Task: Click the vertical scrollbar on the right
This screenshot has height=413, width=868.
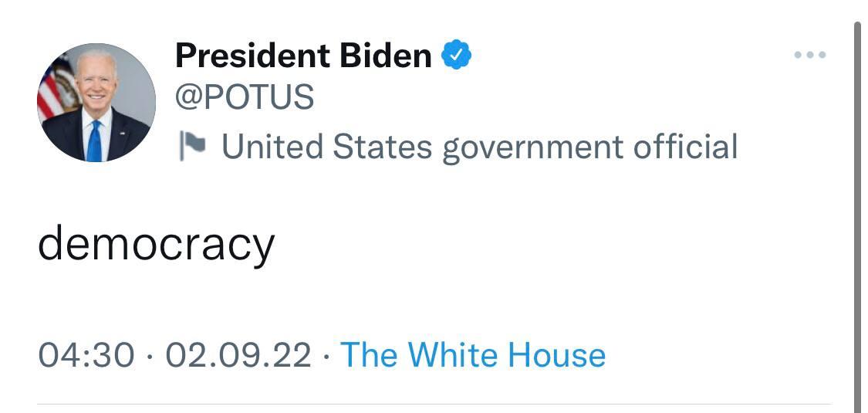Action: pyautogui.click(x=857, y=216)
